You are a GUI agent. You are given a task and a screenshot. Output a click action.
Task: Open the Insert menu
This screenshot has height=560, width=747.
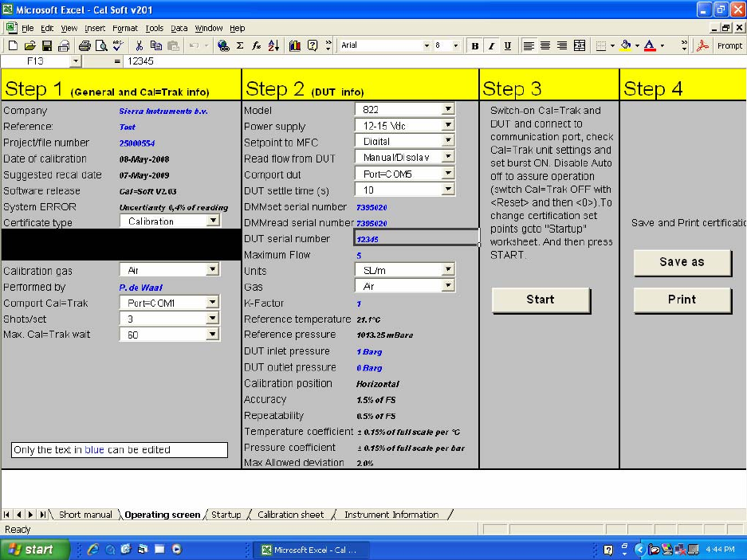(96, 29)
